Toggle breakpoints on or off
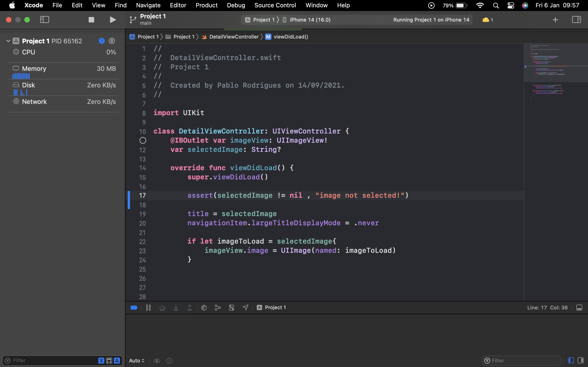 tap(134, 308)
